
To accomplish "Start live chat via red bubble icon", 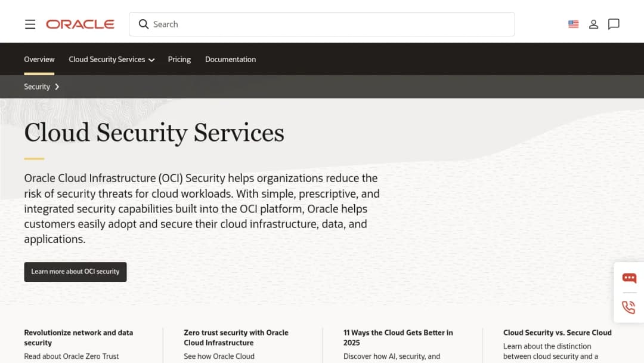I will click(629, 278).
